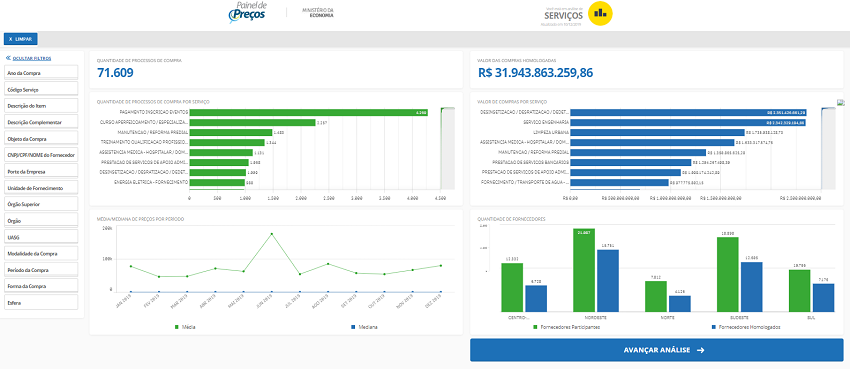Click the yellow Serviços chart icon
The height and width of the screenshot is (369, 850).
pyautogui.click(x=601, y=14)
